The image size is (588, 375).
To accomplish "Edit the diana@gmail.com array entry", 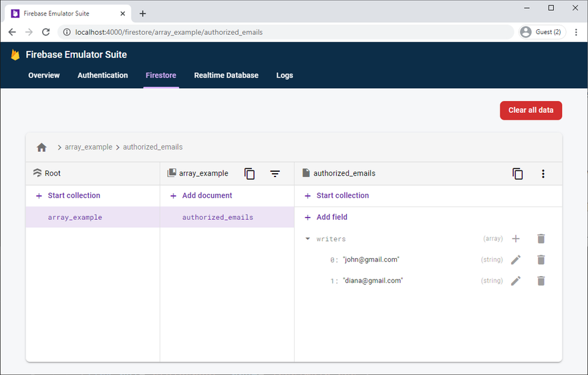I will click(x=516, y=281).
